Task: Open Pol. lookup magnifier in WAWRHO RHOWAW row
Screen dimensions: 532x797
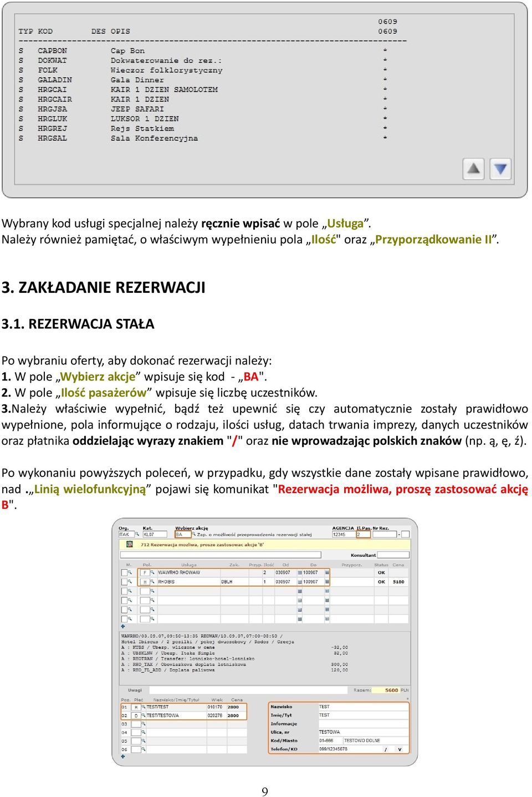Action: pos(152,572)
